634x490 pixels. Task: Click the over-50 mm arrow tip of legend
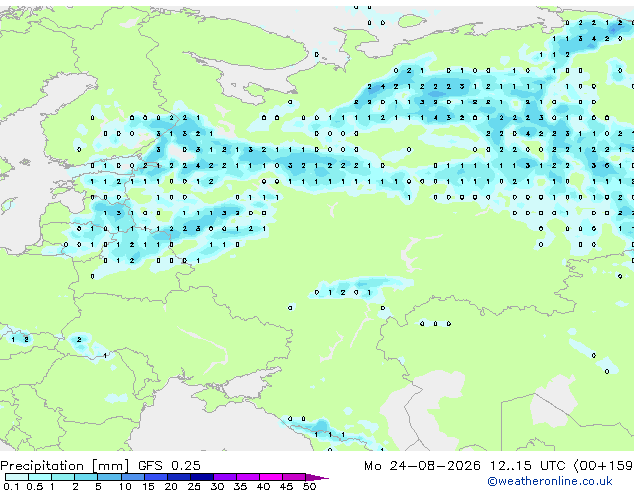coord(317,477)
